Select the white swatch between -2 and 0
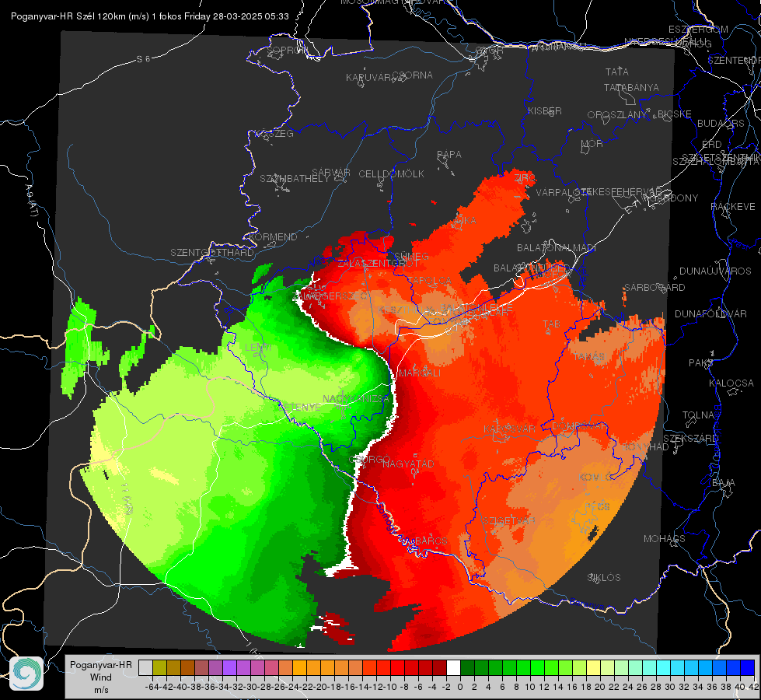The image size is (761, 700). tap(453, 668)
